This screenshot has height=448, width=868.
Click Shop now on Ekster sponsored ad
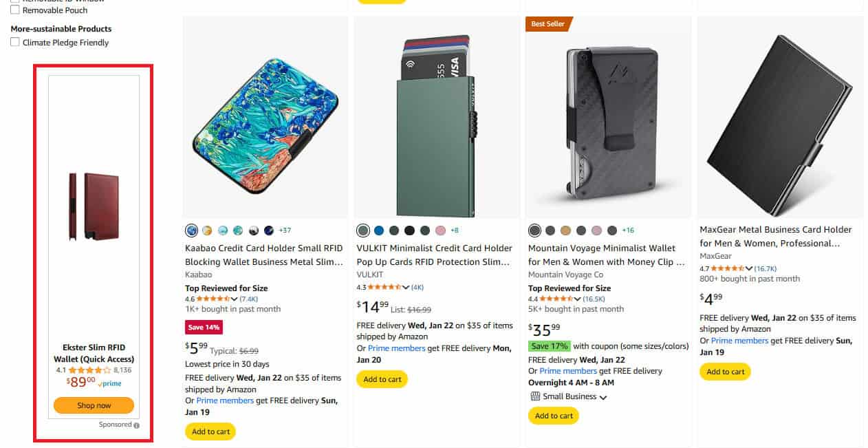pyautogui.click(x=93, y=405)
